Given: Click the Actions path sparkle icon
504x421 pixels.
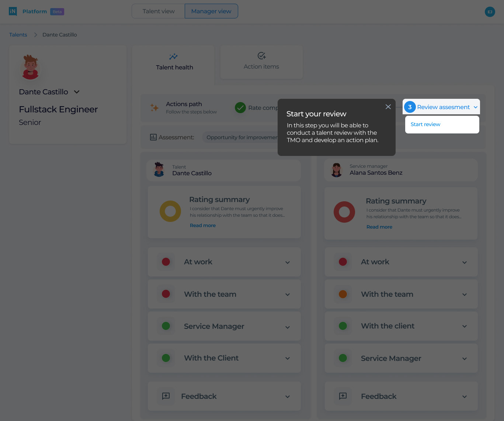Looking at the screenshot, I should pyautogui.click(x=154, y=107).
